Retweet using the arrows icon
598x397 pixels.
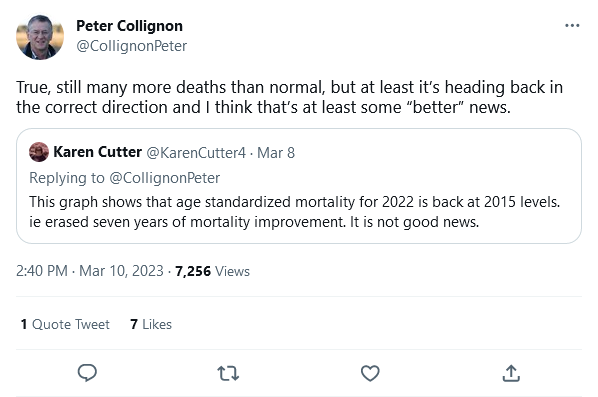pos(228,373)
